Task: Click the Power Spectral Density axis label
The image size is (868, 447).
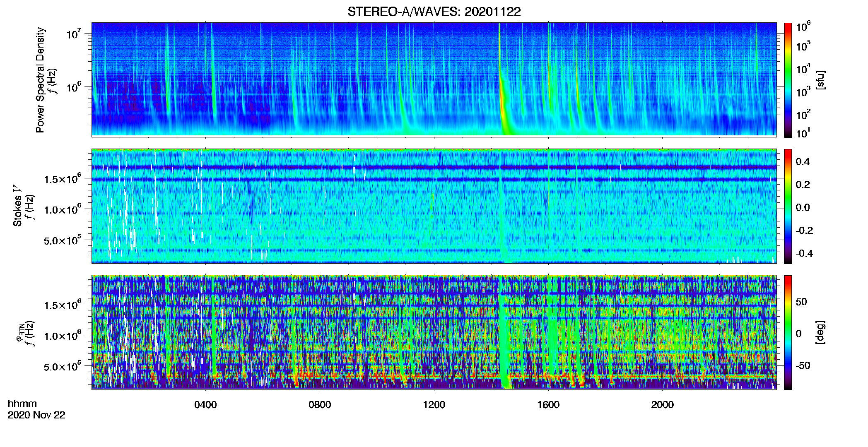Action: coord(40,80)
